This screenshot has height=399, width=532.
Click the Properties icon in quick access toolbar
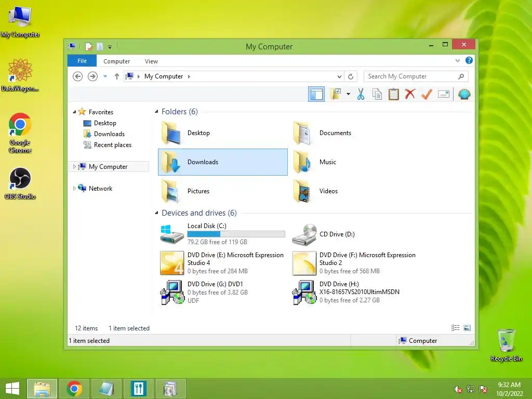point(88,46)
